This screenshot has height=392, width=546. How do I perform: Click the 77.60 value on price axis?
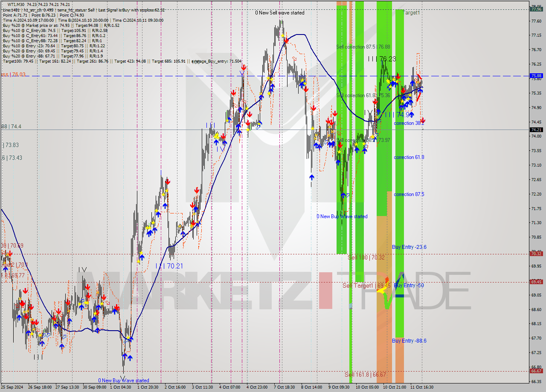point(536,21)
